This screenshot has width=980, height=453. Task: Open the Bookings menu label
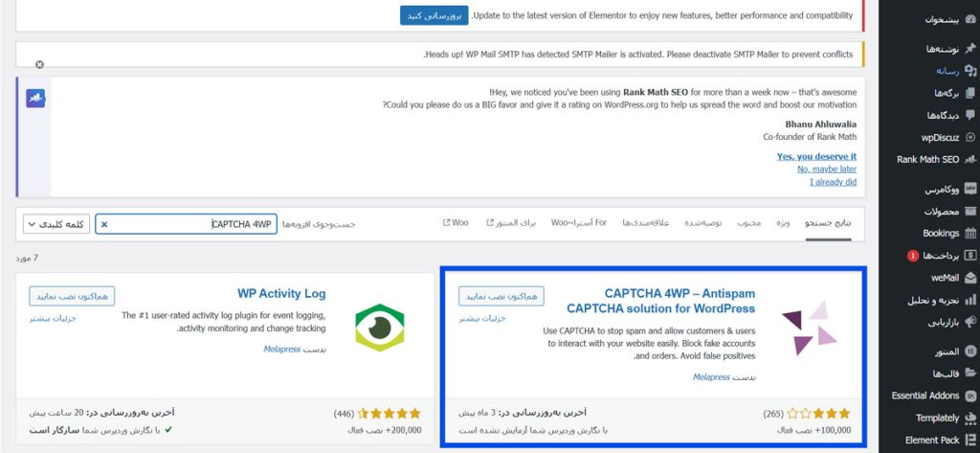coord(941,233)
